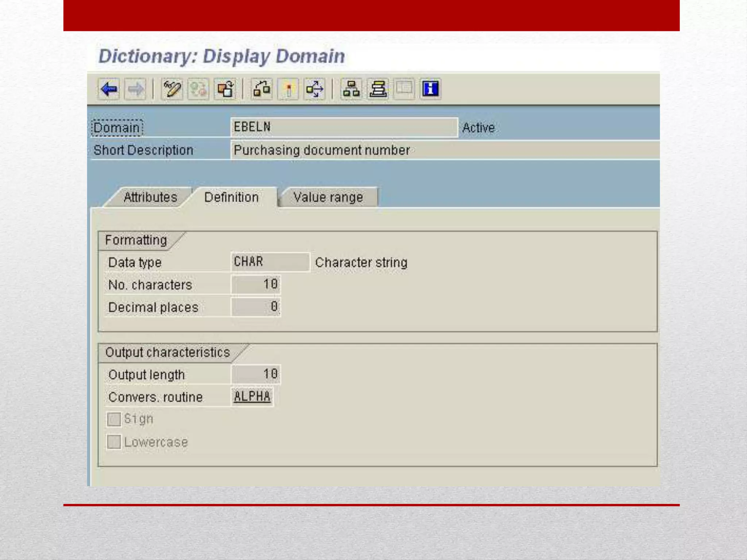The height and width of the screenshot is (560, 747).
Task: Click the blue back arrow icon
Action: click(x=109, y=89)
